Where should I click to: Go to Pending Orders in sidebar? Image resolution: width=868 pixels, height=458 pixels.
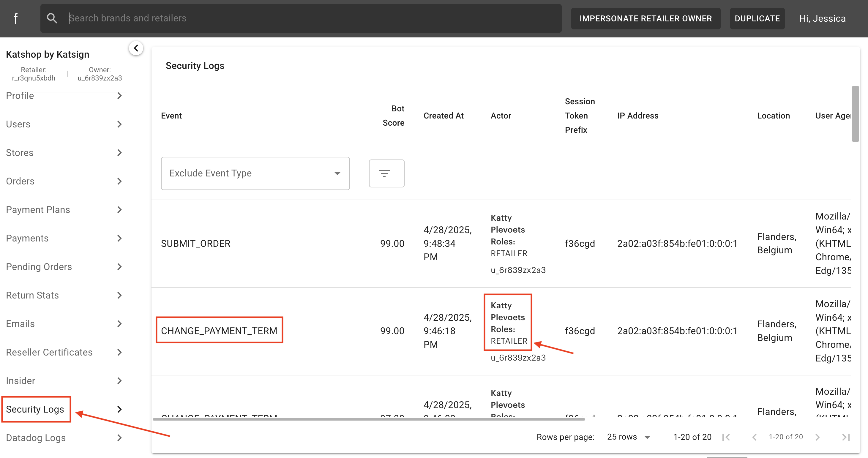(64, 267)
